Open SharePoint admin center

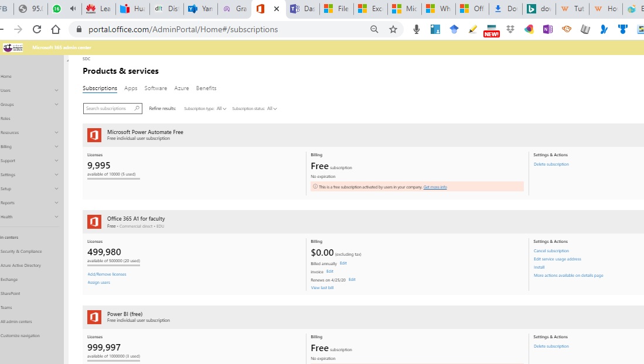(x=11, y=293)
